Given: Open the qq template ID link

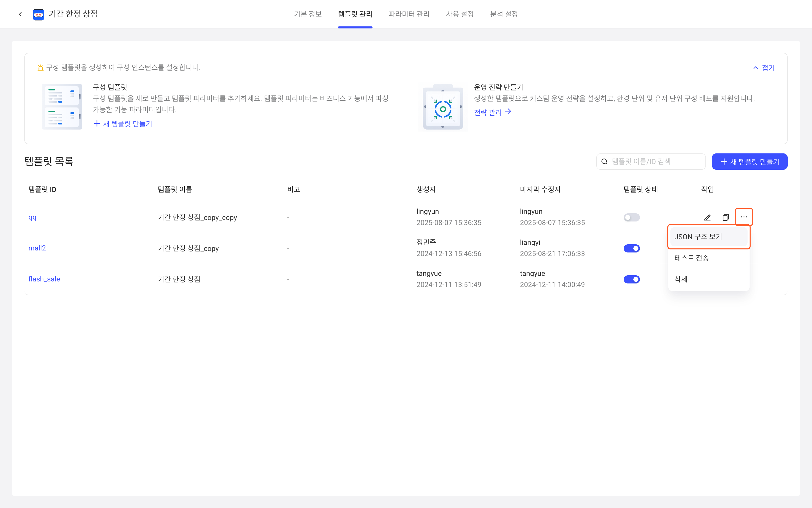Looking at the screenshot, I should [32, 217].
